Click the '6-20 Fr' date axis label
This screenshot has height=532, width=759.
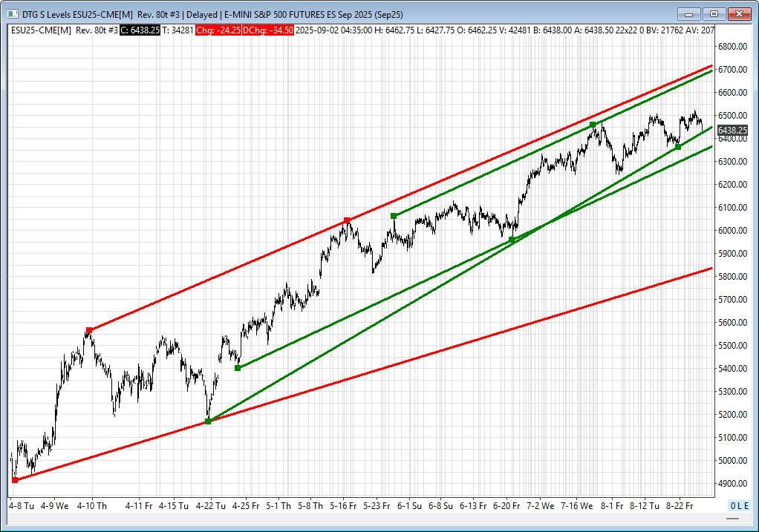506,506
